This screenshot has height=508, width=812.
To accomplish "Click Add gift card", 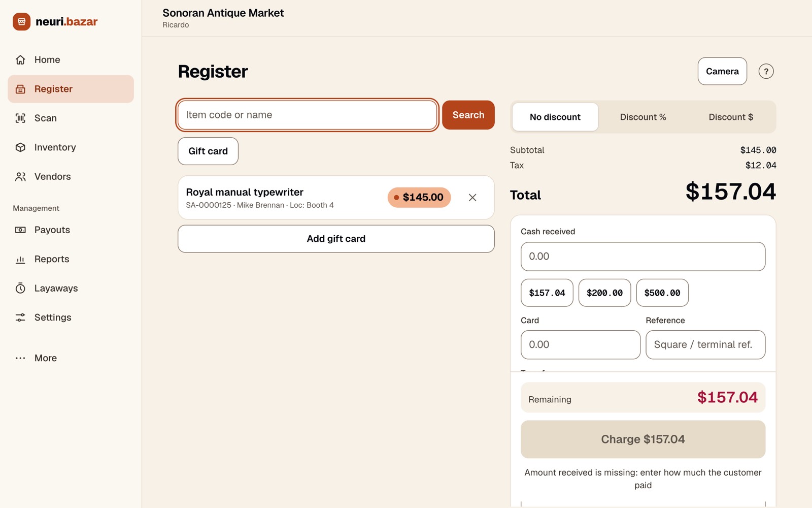I will tap(336, 239).
